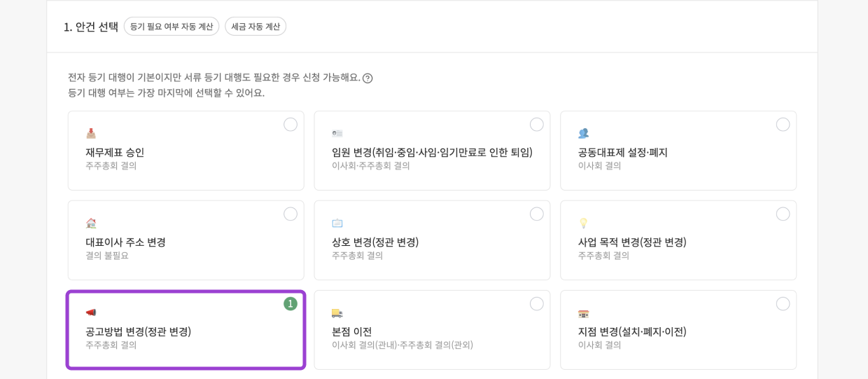The height and width of the screenshot is (379, 868).
Task: Pick the 상호 변경(정관 변경) card title
Action: (x=375, y=242)
